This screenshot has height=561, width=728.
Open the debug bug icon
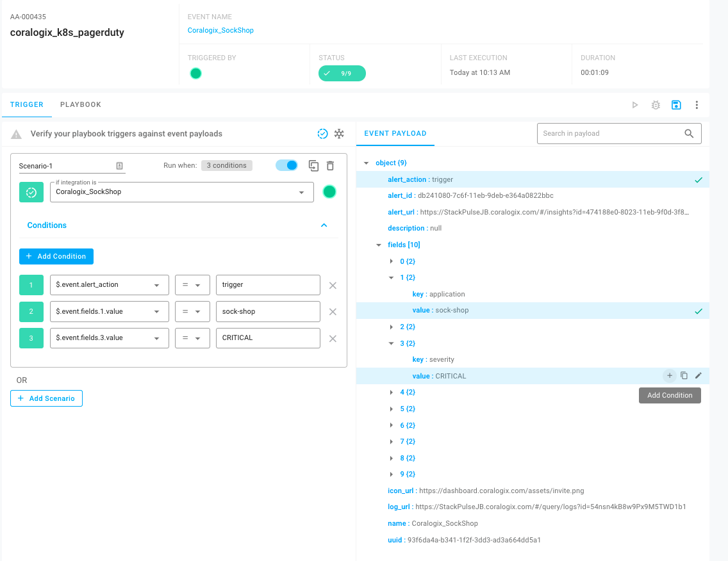coord(656,105)
